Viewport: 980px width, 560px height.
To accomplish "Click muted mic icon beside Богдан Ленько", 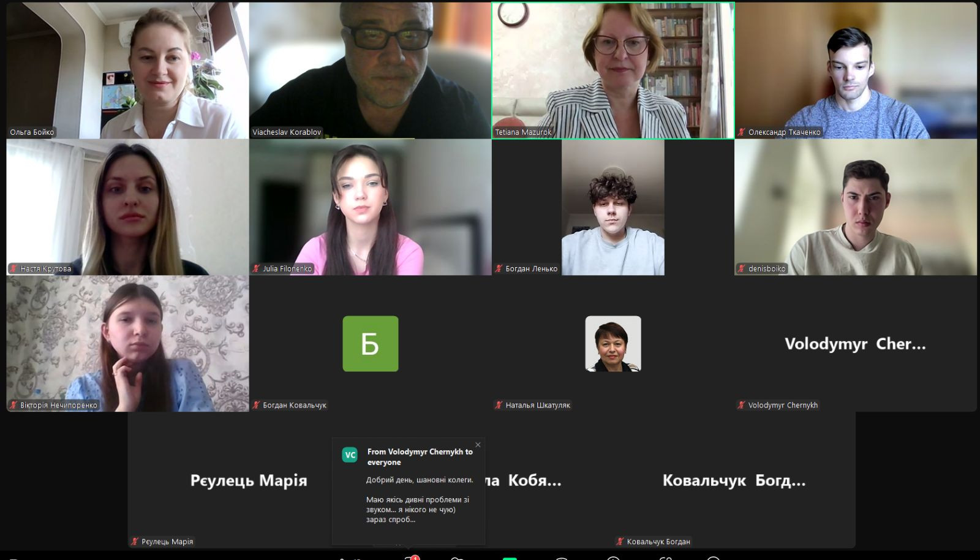I will pos(499,268).
